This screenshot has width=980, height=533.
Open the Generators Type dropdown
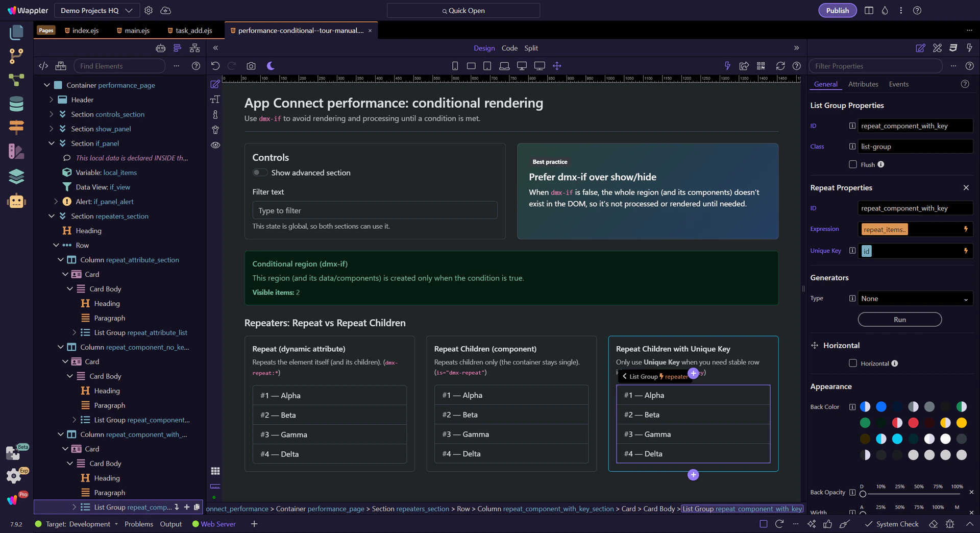[915, 299]
